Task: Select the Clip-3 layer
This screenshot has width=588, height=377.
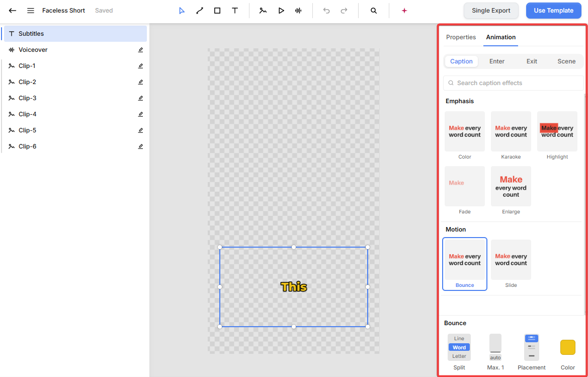Action: 75,98
